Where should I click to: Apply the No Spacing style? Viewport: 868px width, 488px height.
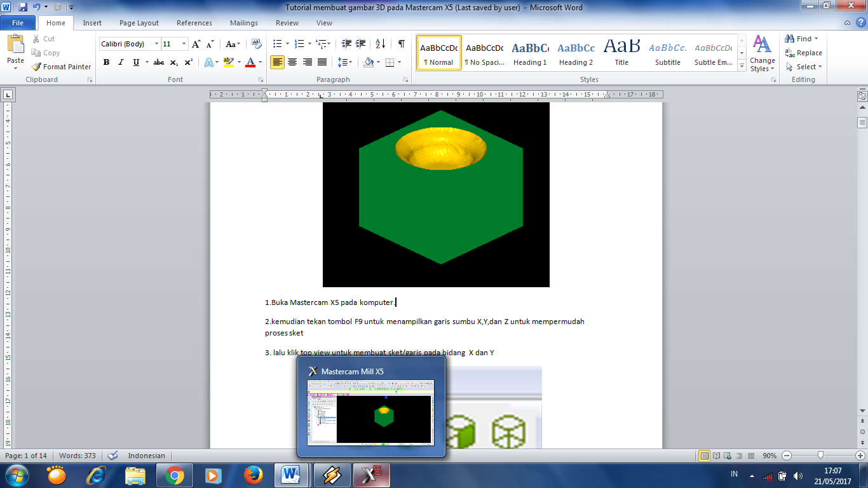484,53
